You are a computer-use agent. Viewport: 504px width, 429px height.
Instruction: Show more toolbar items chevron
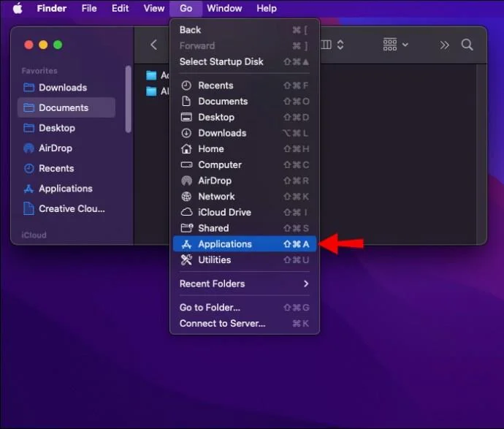click(x=445, y=45)
